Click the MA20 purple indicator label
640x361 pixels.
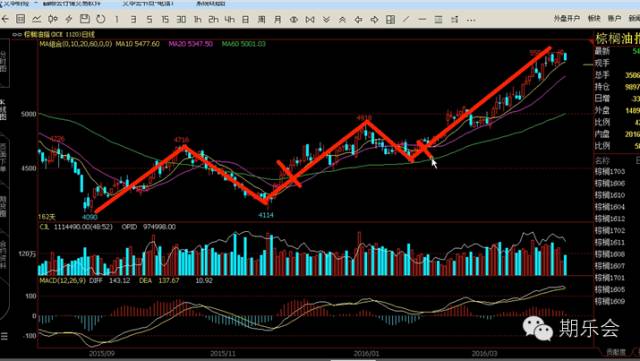tap(191, 44)
